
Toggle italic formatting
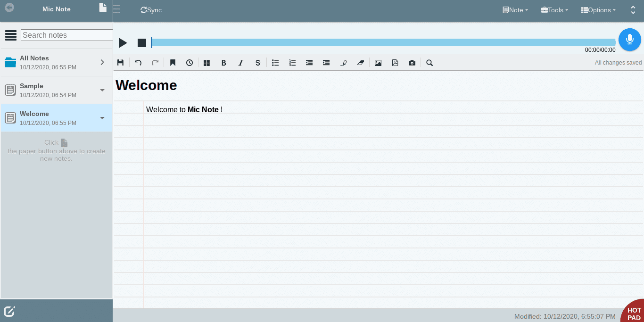point(241,63)
